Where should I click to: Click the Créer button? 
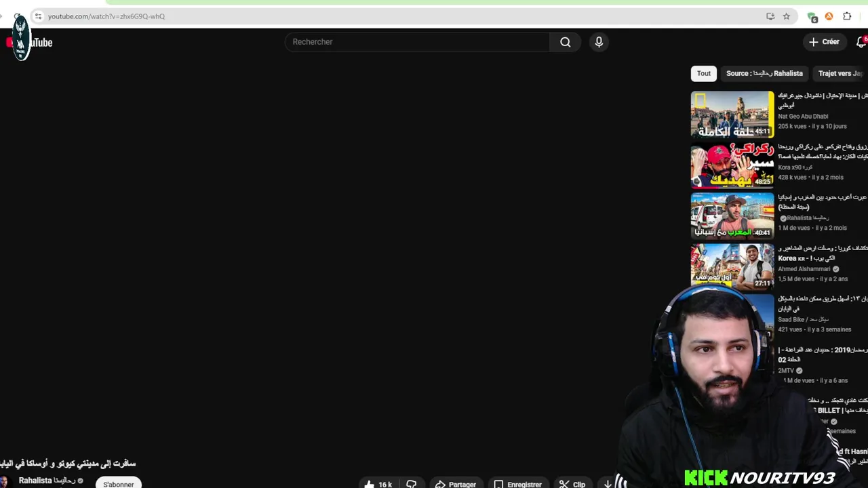coord(824,42)
